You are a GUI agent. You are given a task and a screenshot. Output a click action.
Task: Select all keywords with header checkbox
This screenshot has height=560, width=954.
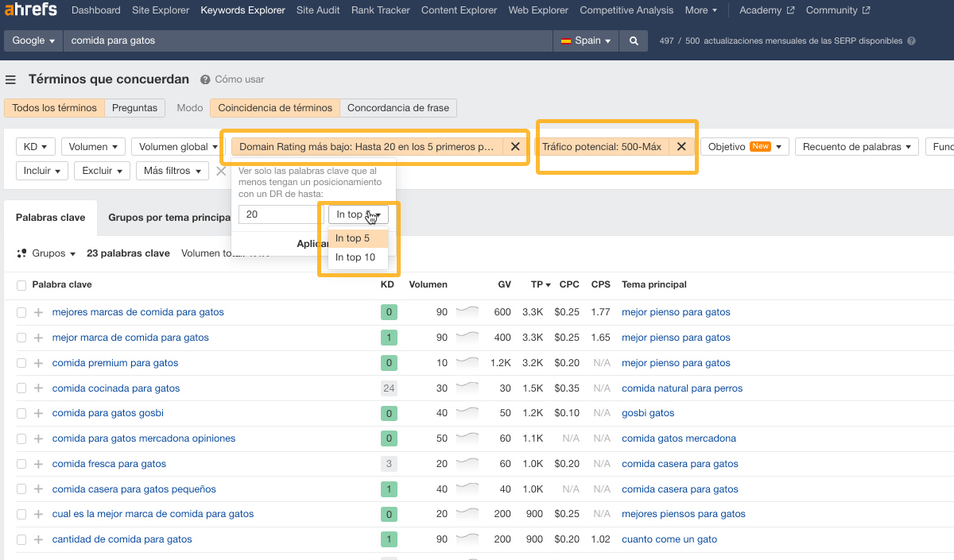[20, 284]
